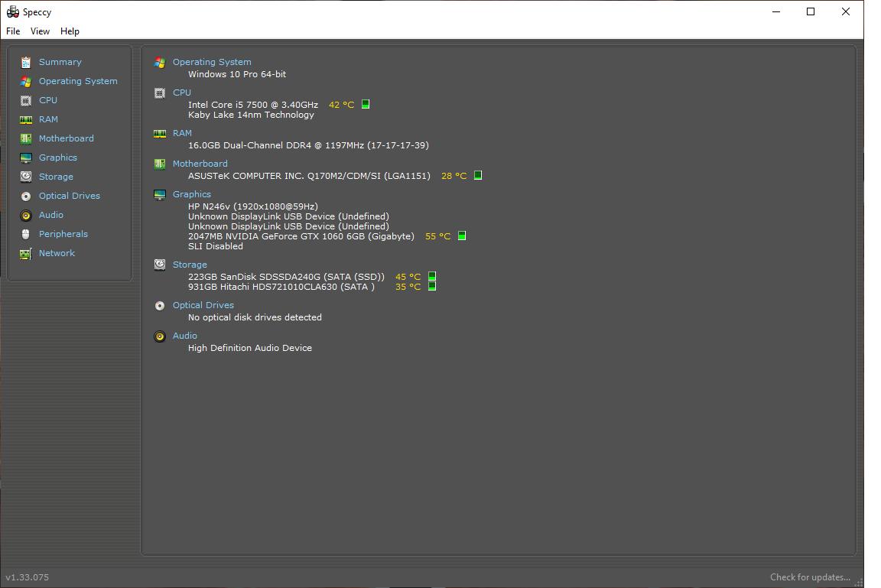The height and width of the screenshot is (588, 881).
Task: Click the Optical Drives heading link in summary
Action: coord(203,305)
